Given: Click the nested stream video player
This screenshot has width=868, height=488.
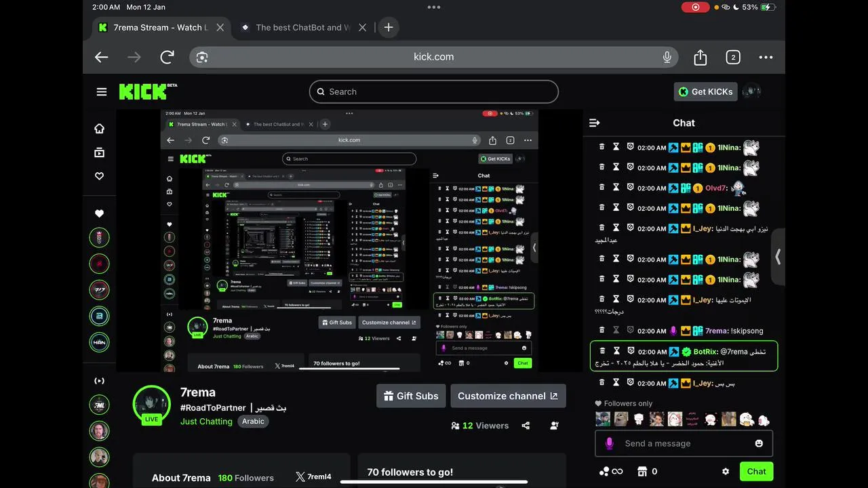Looking at the screenshot, I should coord(349,241).
